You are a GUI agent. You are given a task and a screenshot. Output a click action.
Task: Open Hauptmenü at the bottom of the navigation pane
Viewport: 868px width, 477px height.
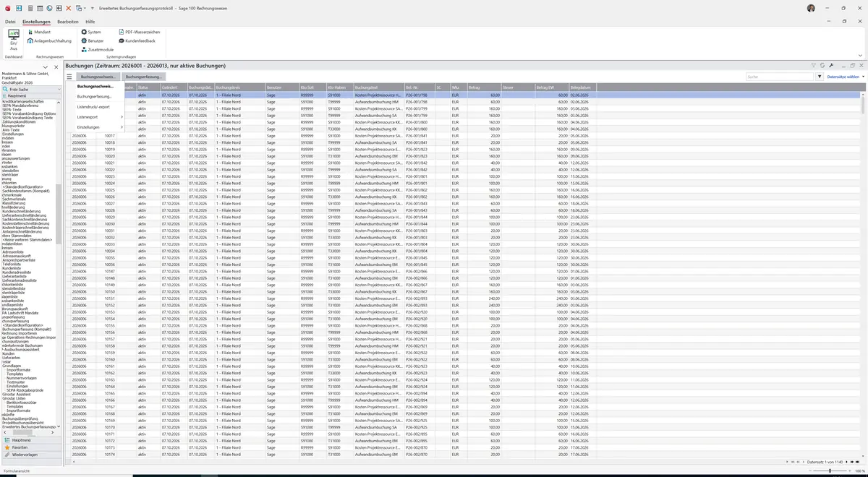tap(32, 439)
